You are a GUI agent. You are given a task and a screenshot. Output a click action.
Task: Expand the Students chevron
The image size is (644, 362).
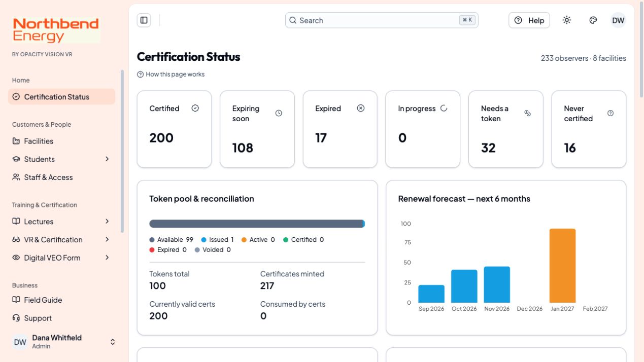tap(107, 159)
